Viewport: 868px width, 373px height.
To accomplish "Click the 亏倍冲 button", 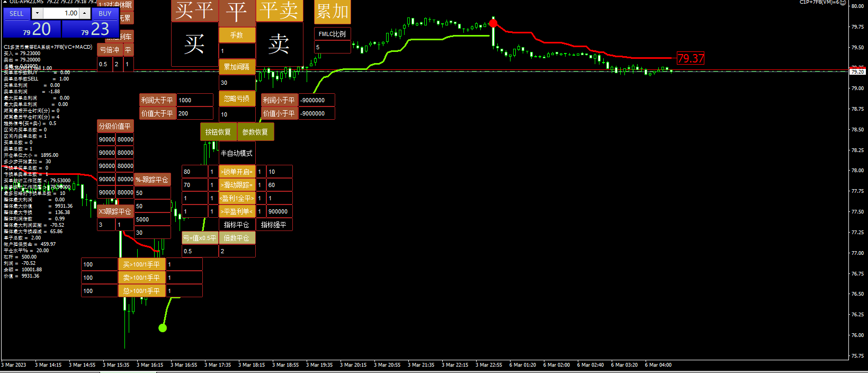I will point(110,50).
